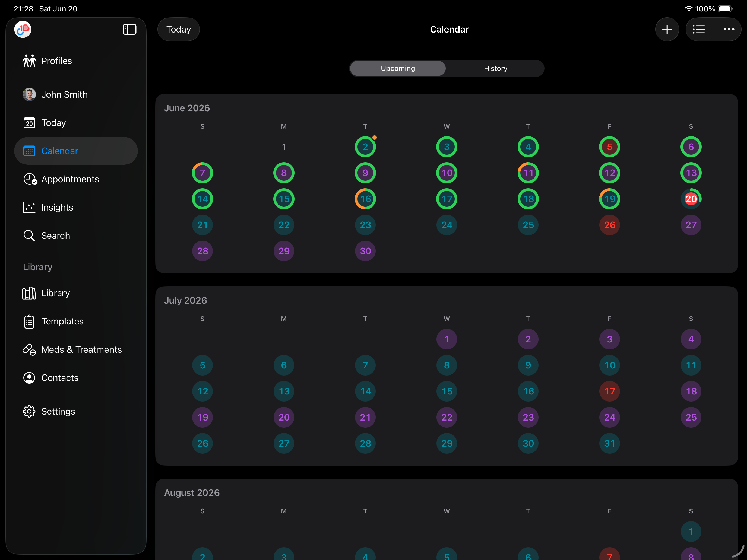Select today's date, June 20

click(x=691, y=199)
